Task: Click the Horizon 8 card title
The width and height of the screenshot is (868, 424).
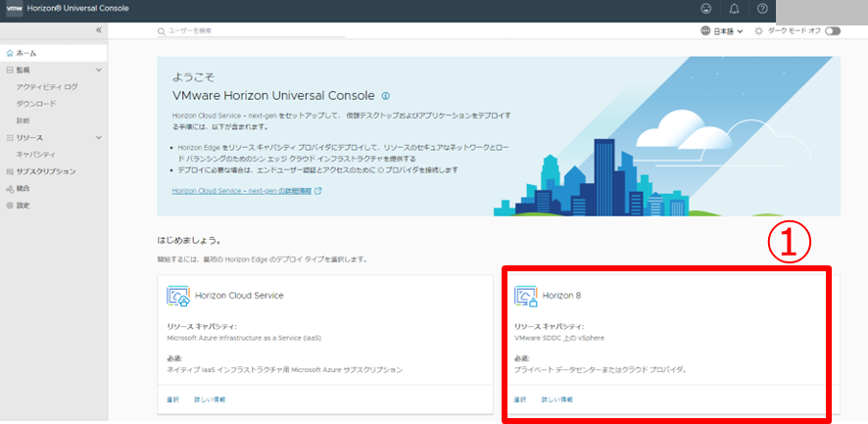Action: (561, 296)
